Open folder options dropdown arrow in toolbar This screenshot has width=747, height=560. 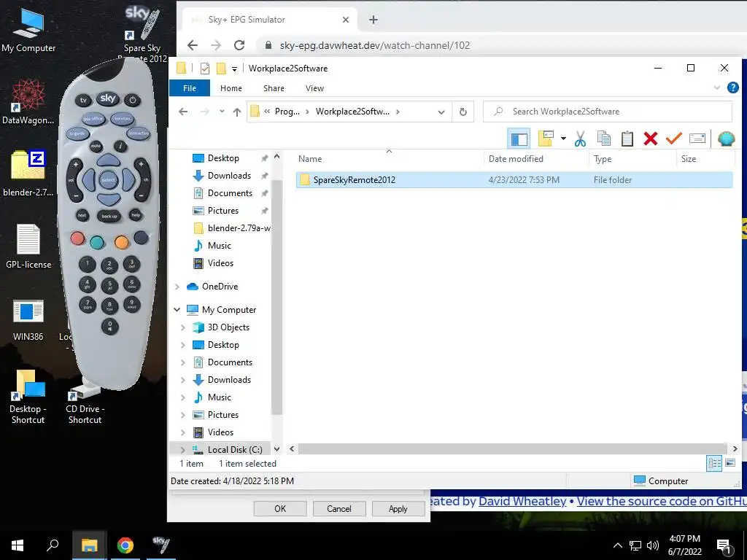click(563, 139)
